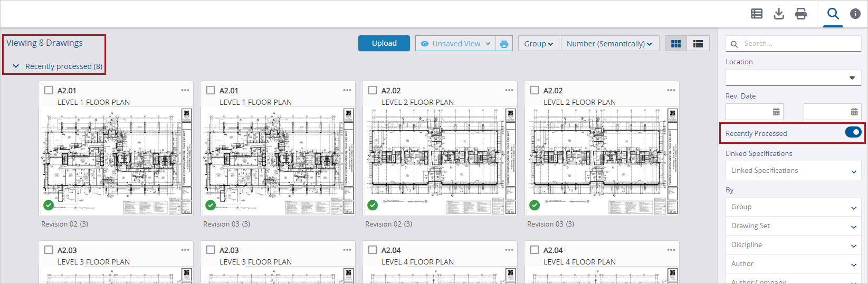Open calendar for second Rev. Date field

[854, 112]
